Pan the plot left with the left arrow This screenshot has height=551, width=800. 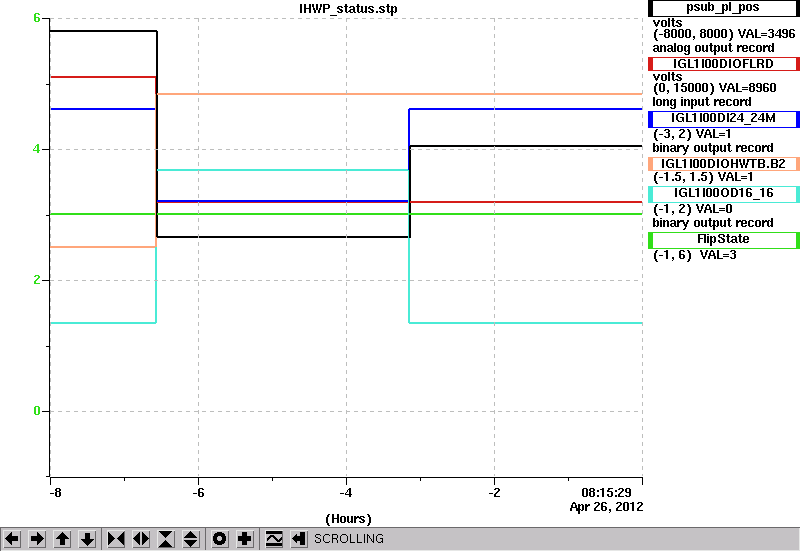[x=12, y=539]
